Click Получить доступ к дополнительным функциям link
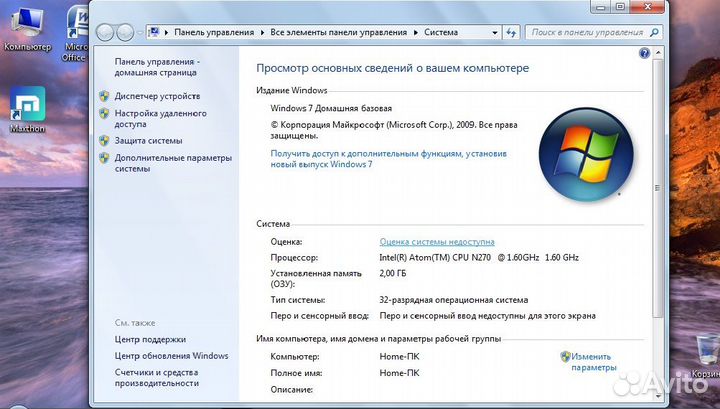Image resolution: width=720 pixels, height=409 pixels. [x=388, y=159]
